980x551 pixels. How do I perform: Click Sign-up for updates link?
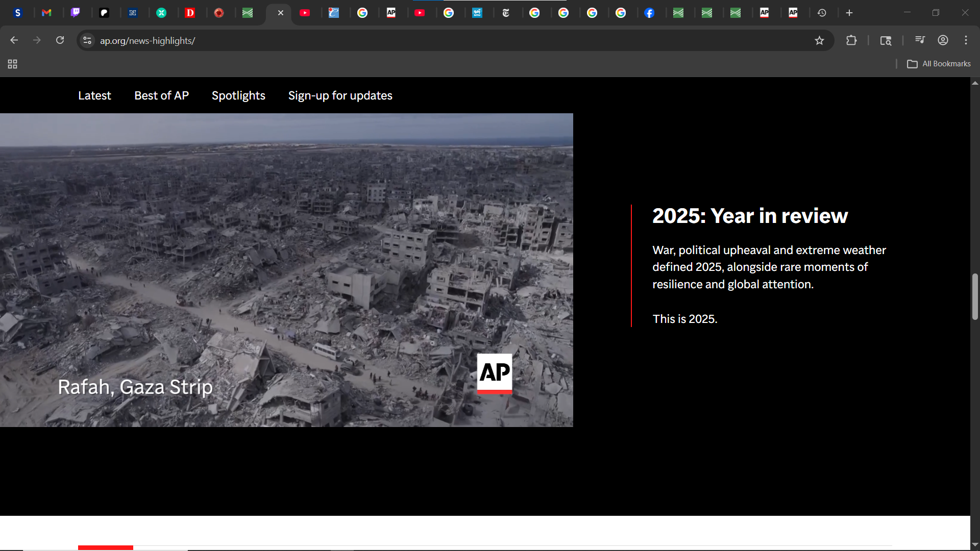[x=340, y=95]
